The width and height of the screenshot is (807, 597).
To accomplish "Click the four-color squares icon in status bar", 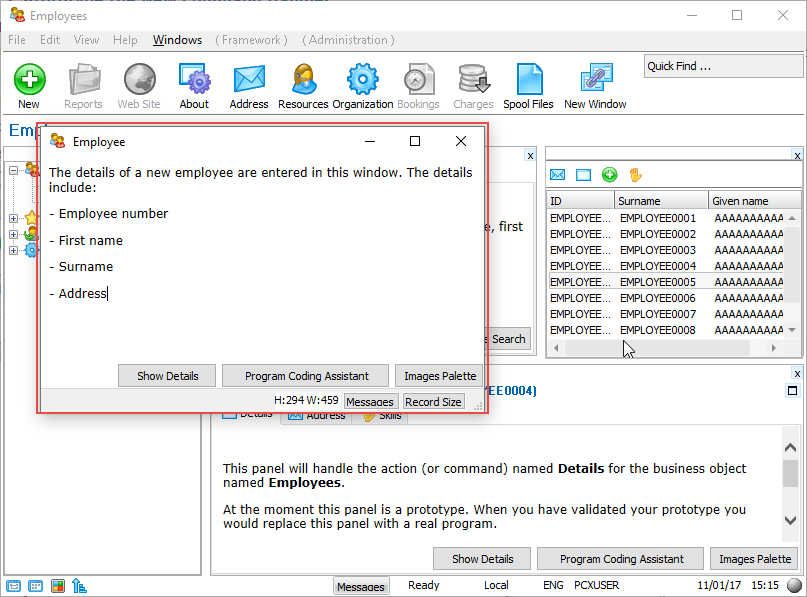I will coord(58,586).
